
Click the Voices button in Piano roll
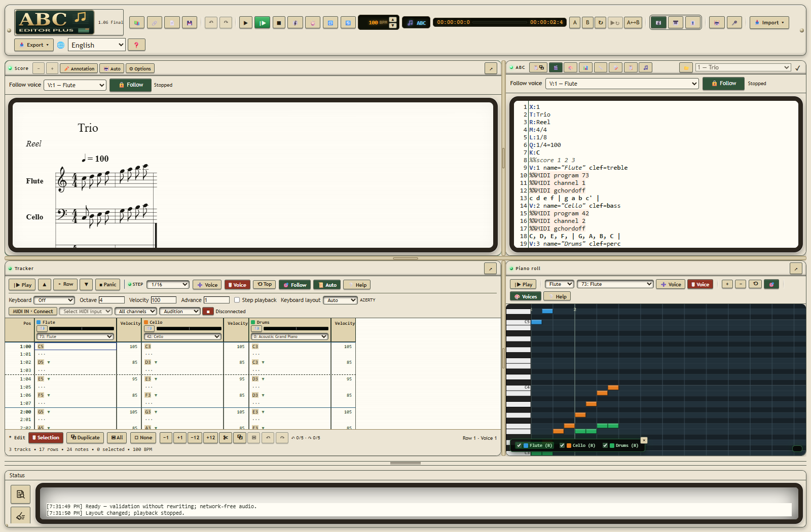(x=526, y=296)
